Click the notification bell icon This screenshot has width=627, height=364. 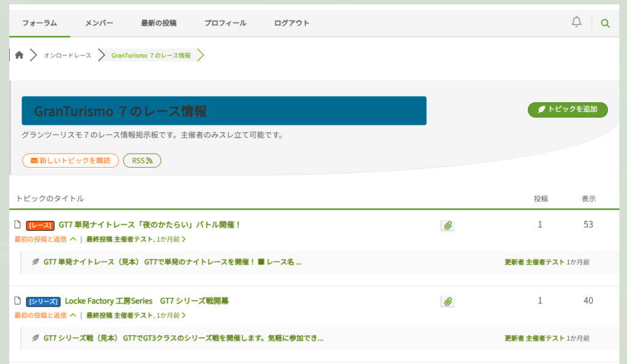(x=576, y=22)
